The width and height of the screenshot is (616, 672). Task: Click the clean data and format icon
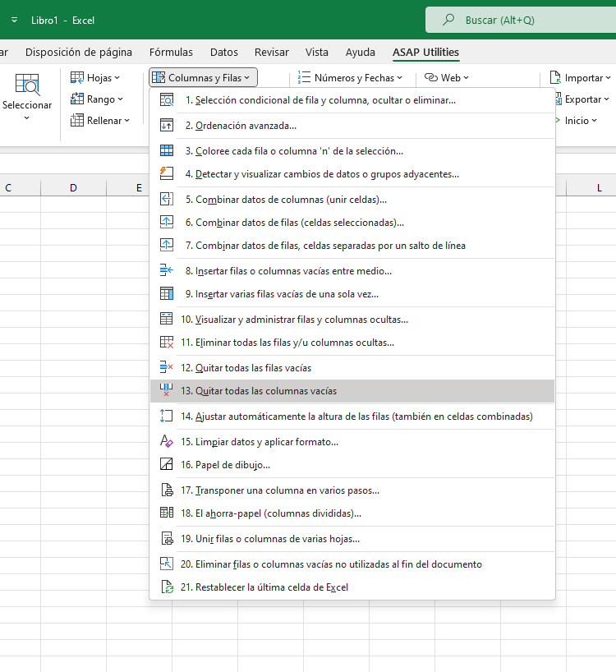(166, 441)
